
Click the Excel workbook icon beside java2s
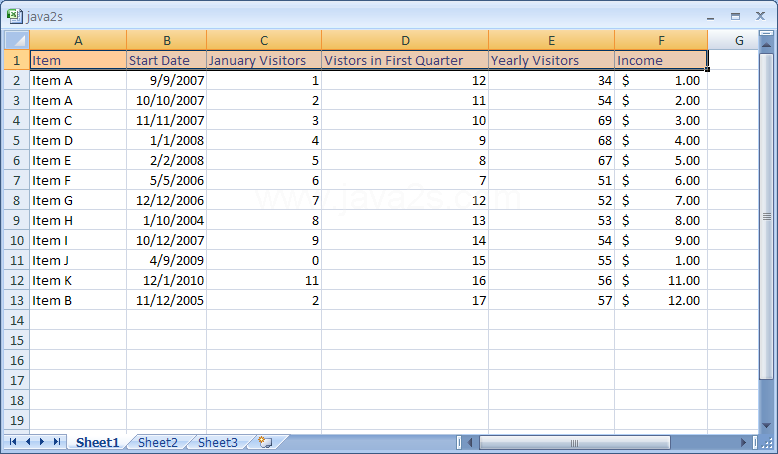click(x=15, y=16)
